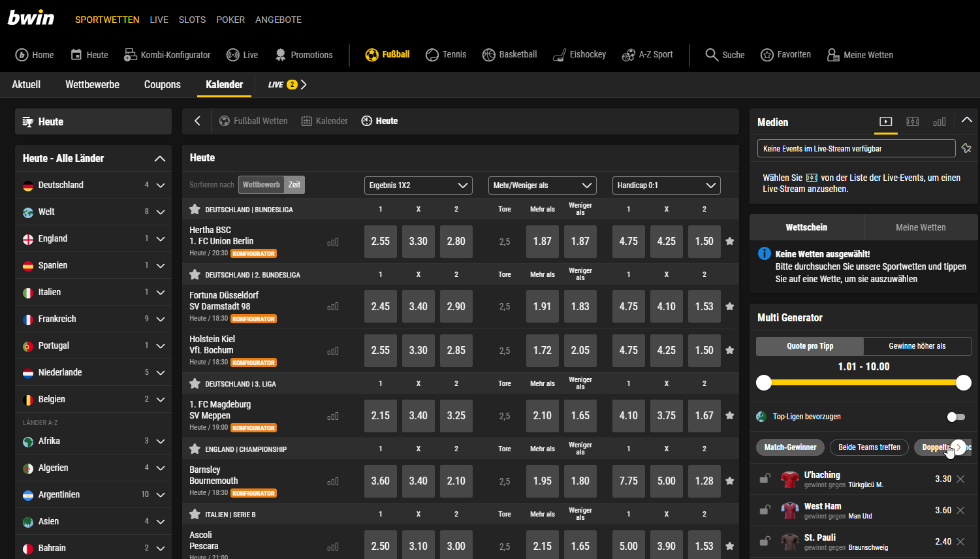The image size is (980, 559).
Task: Select Basketball sport
Action: (509, 55)
